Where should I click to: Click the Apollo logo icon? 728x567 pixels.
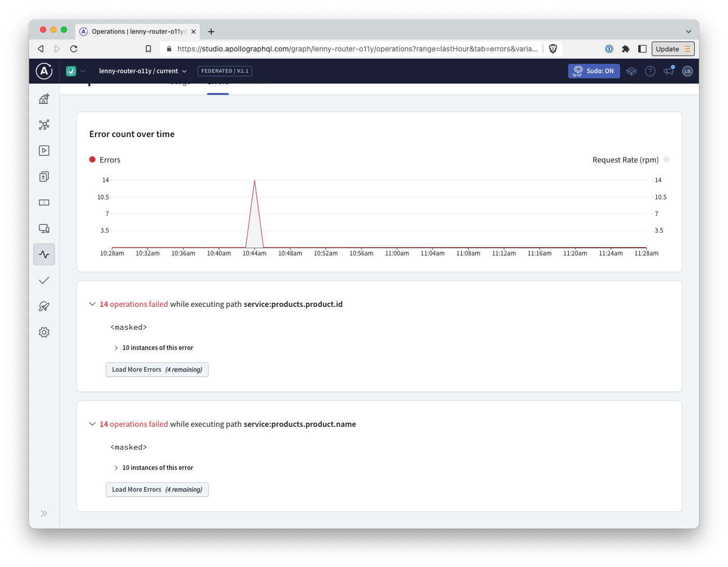[44, 71]
